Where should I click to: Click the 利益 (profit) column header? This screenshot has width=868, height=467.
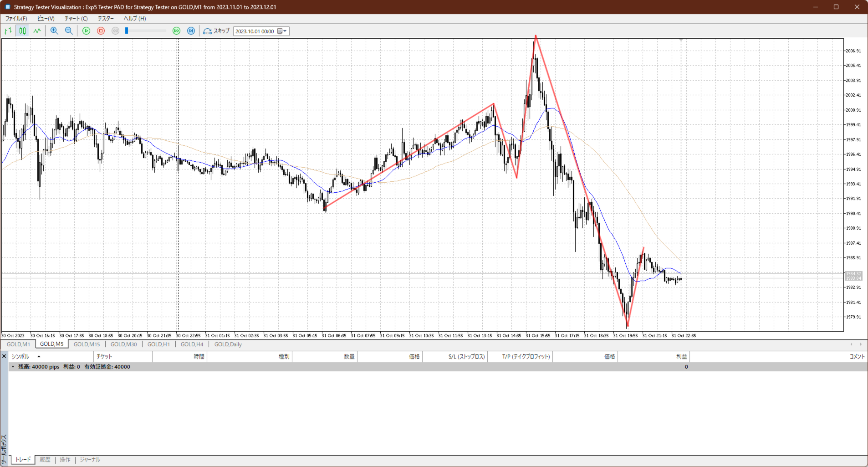click(x=681, y=357)
